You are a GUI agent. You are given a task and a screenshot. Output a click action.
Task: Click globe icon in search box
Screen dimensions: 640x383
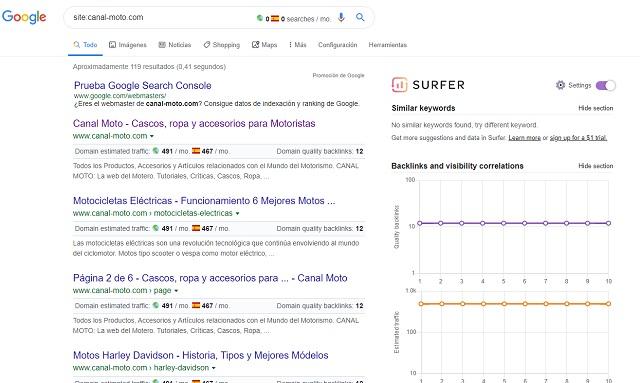click(260, 18)
